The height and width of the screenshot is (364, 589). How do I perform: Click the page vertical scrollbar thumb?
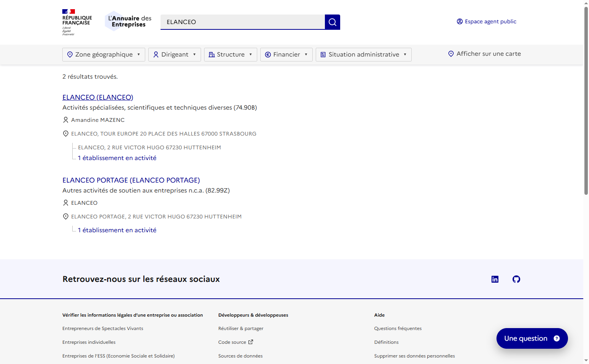coord(586,101)
